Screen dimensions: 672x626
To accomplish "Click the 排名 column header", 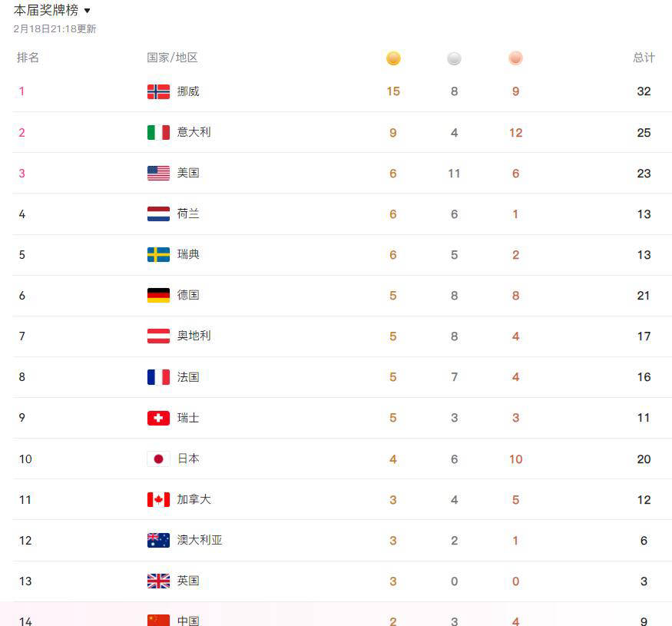I will (x=28, y=58).
